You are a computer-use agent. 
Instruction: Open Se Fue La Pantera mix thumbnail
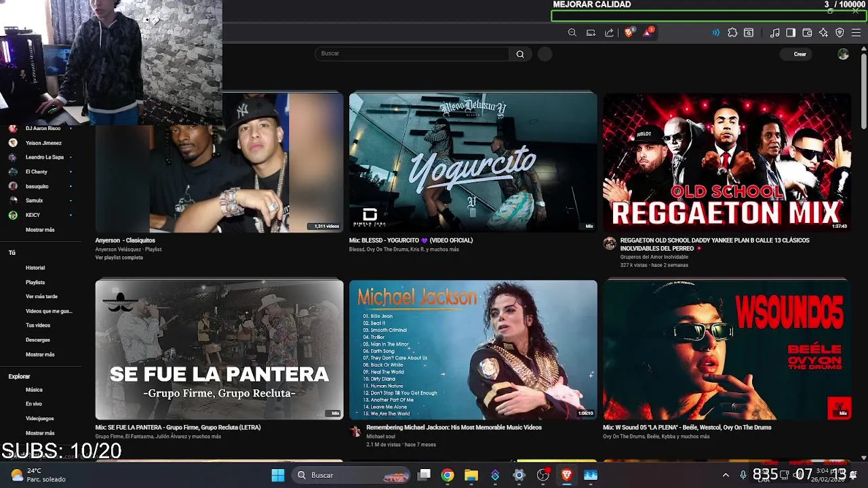click(x=219, y=350)
